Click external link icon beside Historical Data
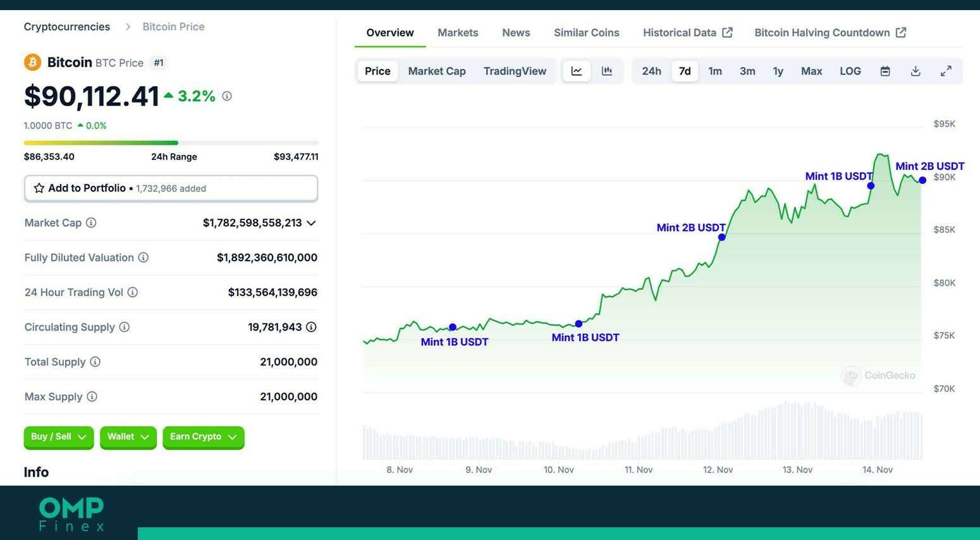This screenshot has width=980, height=540. coord(728,32)
